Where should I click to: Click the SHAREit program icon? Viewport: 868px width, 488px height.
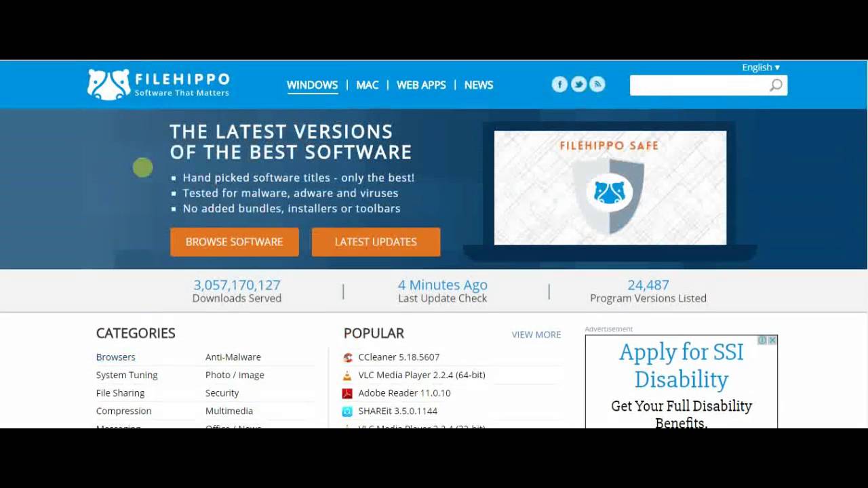click(x=347, y=411)
